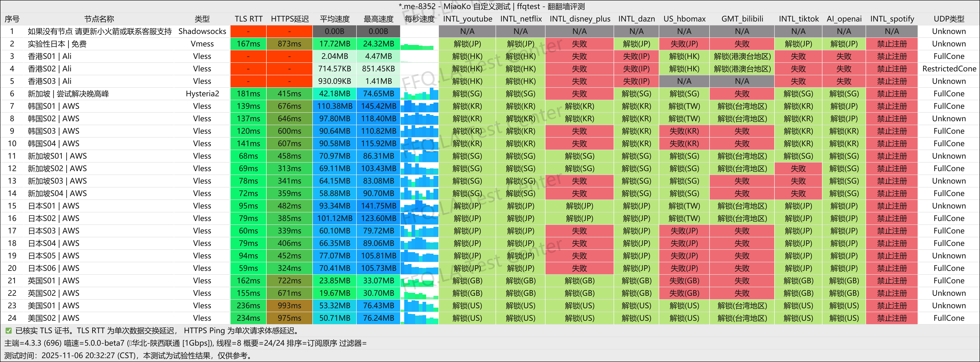980x362 pixels.
Task: Click node name 新加坡S03 | AWS
Action: tap(57, 181)
